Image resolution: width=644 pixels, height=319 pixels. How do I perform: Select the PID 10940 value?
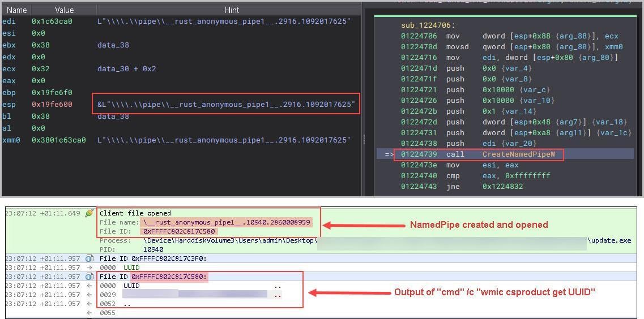(x=153, y=249)
